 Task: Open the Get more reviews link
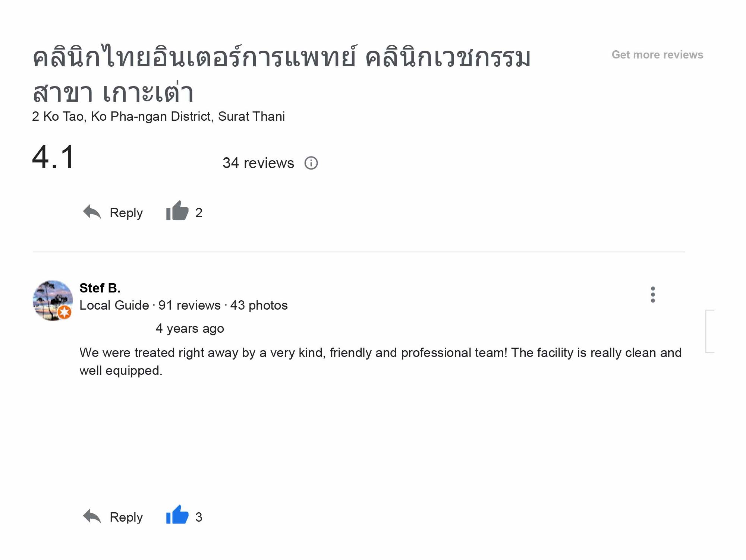657,55
